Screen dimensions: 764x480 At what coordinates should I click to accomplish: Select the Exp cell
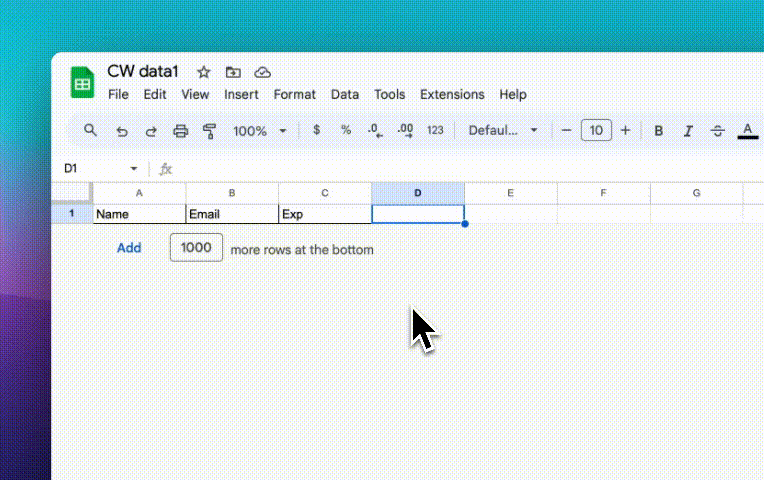click(325, 214)
